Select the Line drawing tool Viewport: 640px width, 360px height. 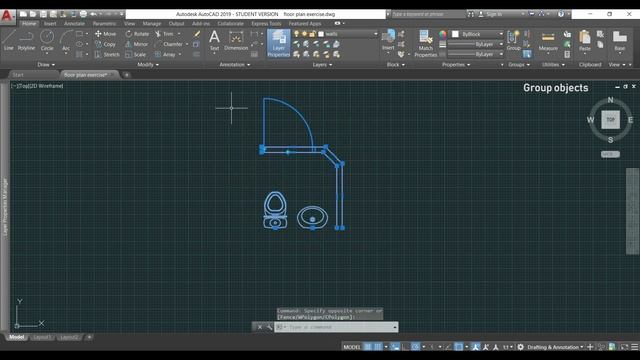[9, 40]
